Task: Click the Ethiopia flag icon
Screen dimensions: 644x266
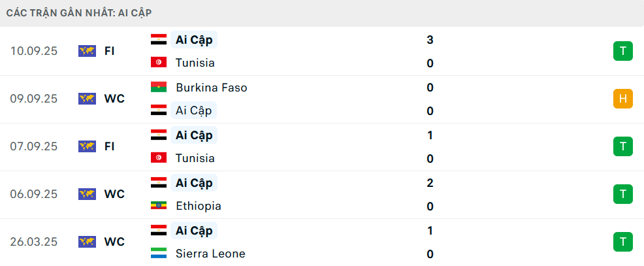Action: [158, 206]
